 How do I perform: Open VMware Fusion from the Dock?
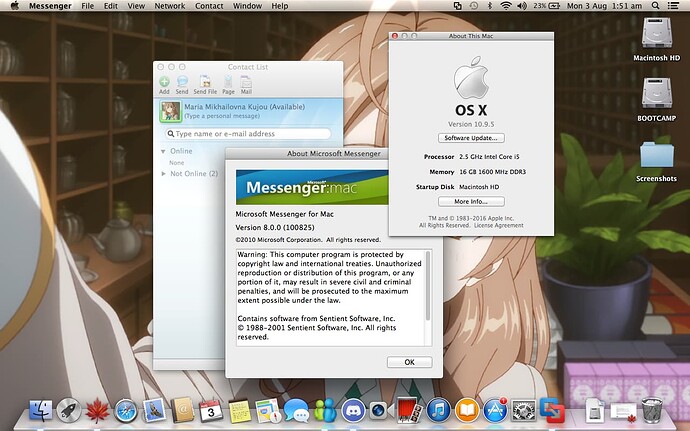click(x=552, y=411)
